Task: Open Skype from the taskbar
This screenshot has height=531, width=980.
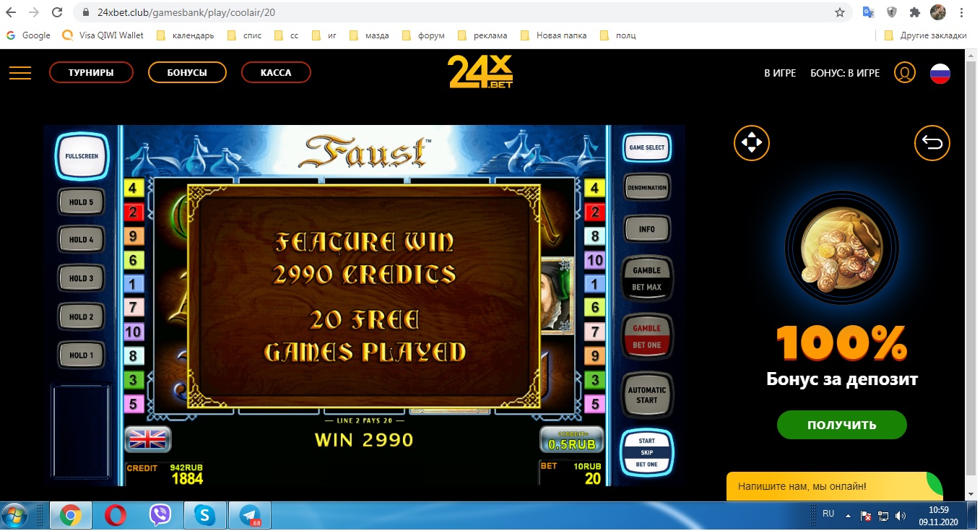Action: tap(205, 515)
